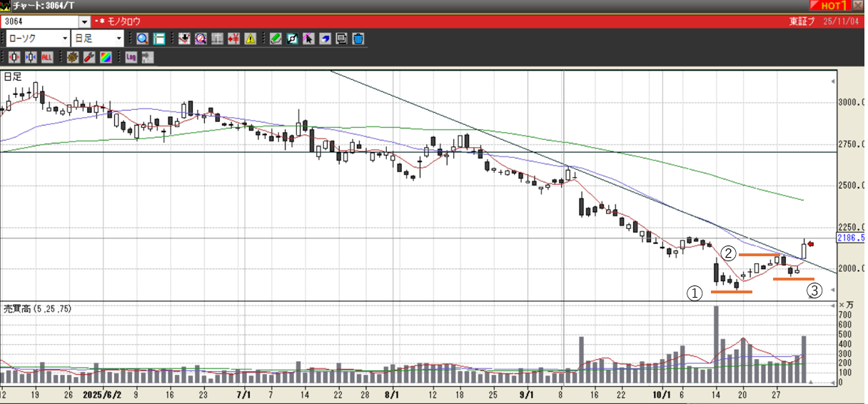Screen dimensions: 868x404
Task: Open the stock code 3064 dropdown
Action: pyautogui.click(x=85, y=22)
